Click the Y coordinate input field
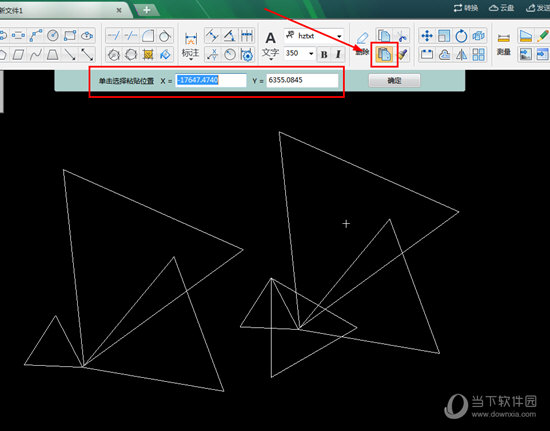Image resolution: width=550 pixels, height=431 pixels. 302,80
